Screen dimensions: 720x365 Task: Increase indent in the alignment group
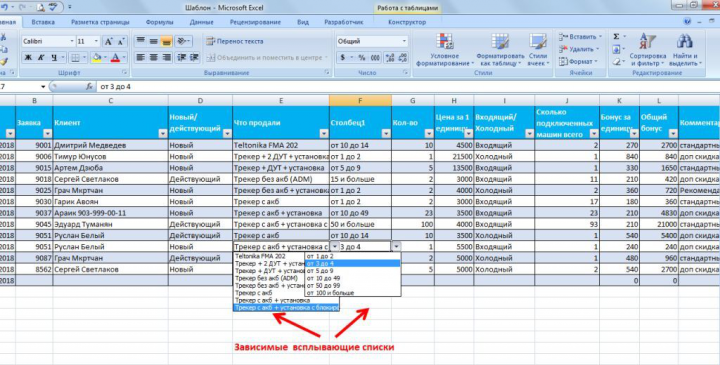tap(194, 57)
